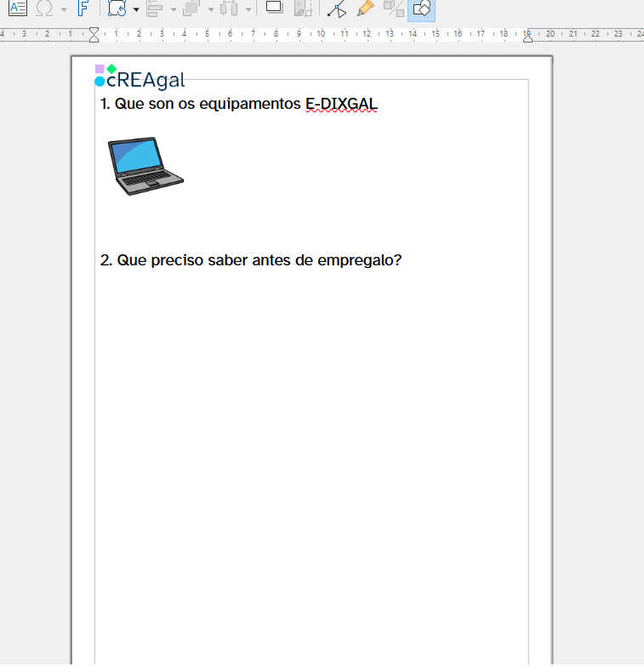
Task: Open the Rotate tool dropdown arrow
Action: pos(136,9)
